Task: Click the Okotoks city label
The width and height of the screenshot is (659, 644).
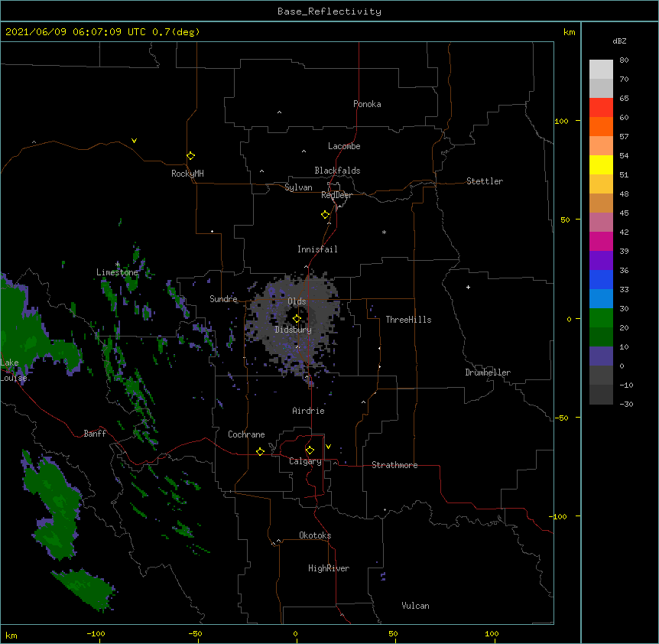Action: [x=315, y=535]
